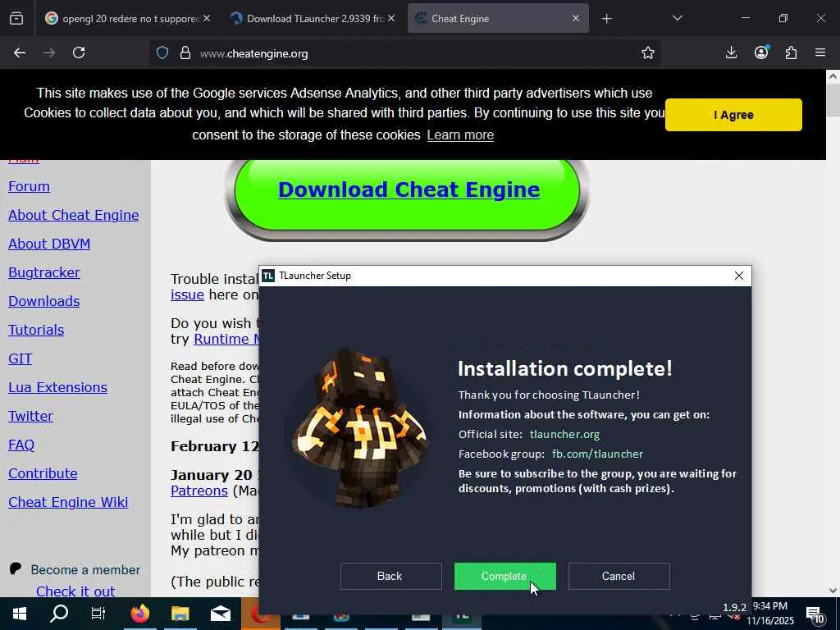This screenshot has height=630, width=840.
Task: Click the page scrollbar up arrow
Action: click(x=833, y=76)
